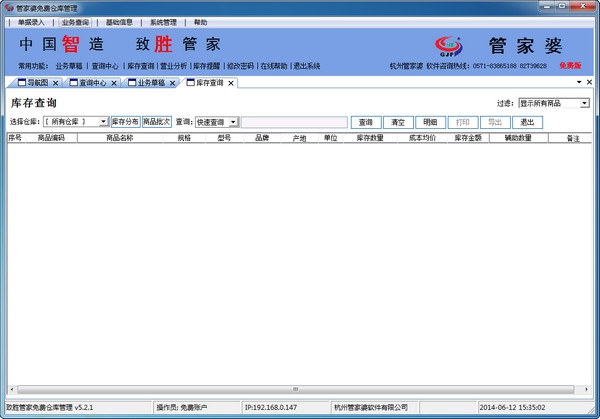Click the 修改密码 shortcut link

click(240, 66)
